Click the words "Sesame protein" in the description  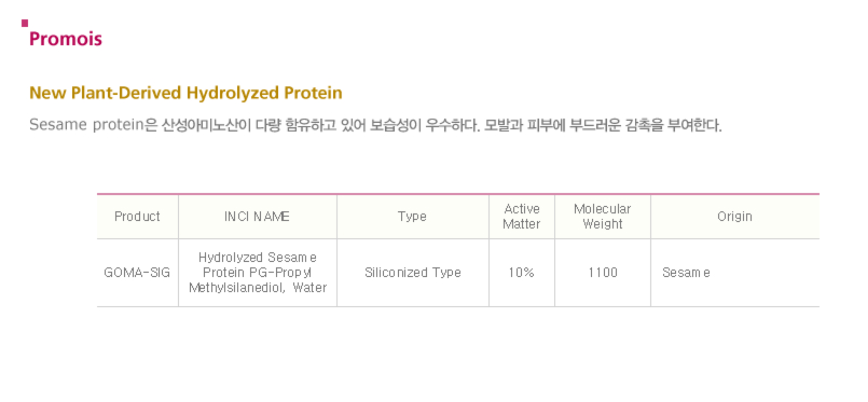point(86,125)
